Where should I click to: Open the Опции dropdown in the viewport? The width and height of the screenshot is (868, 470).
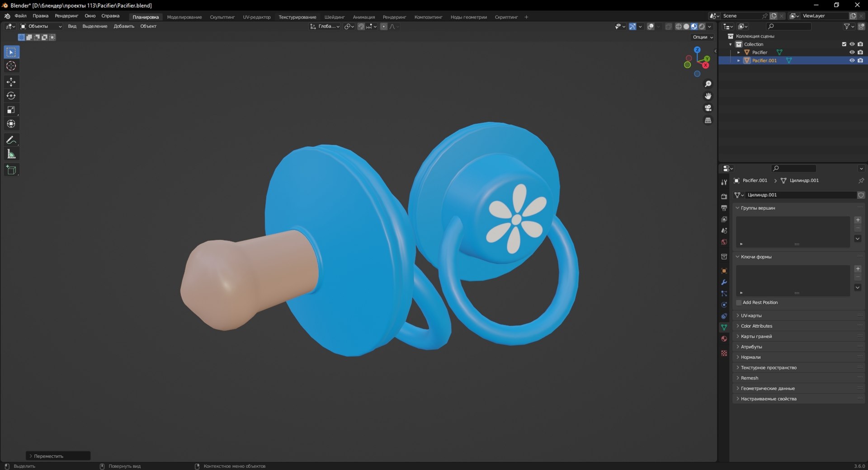tap(703, 37)
